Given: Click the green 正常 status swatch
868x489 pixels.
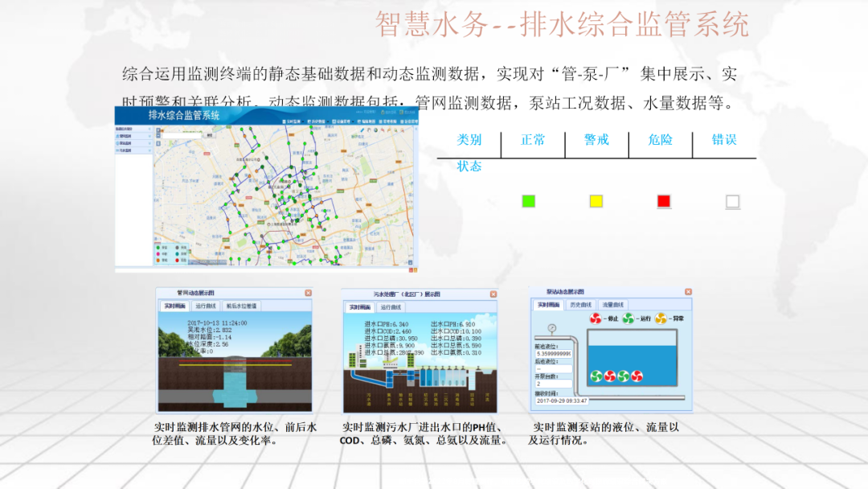Looking at the screenshot, I should tap(529, 201).
